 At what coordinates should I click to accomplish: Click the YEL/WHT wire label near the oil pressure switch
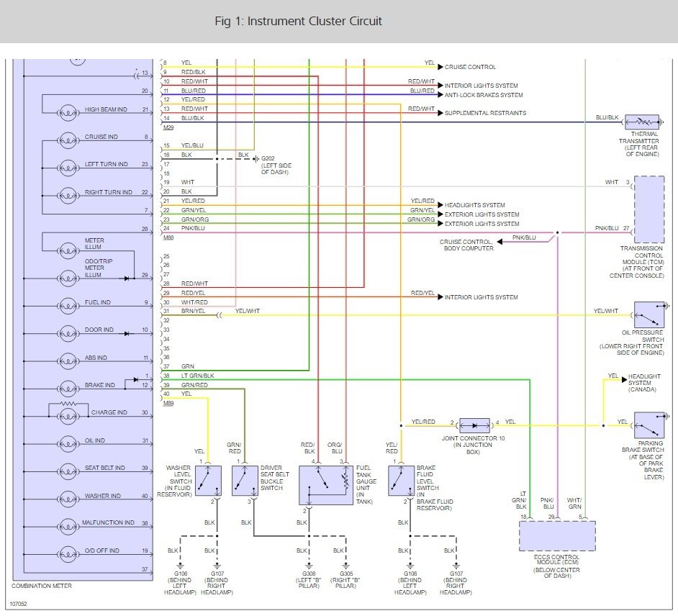(x=606, y=312)
